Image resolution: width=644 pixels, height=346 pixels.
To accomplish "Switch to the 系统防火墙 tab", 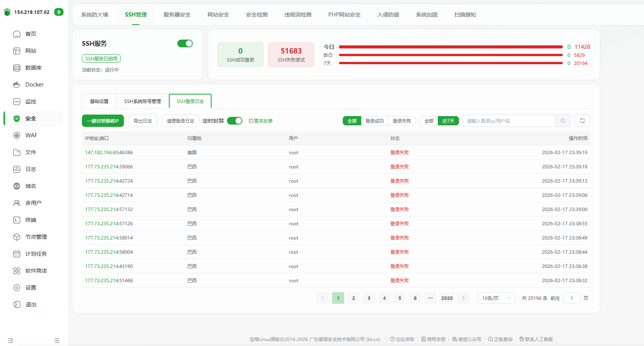I will click(95, 15).
